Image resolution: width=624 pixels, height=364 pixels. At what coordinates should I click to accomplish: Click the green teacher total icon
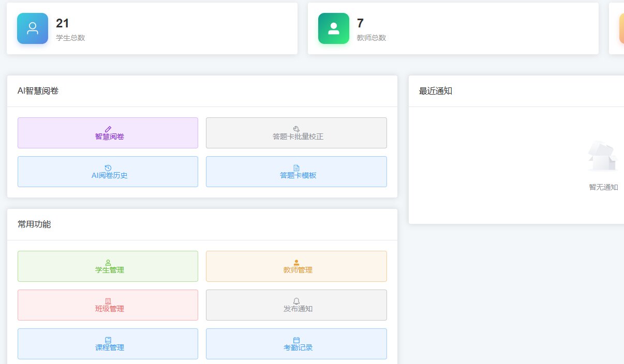[334, 28]
